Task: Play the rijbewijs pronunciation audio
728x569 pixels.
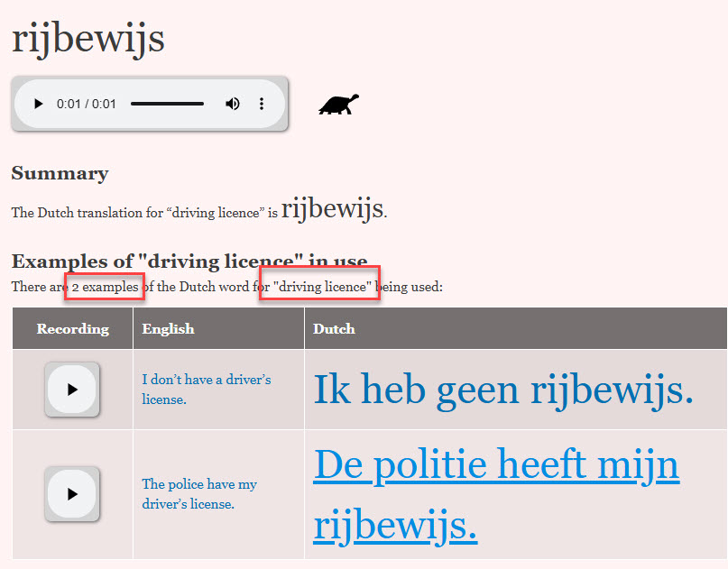Action: [x=38, y=104]
